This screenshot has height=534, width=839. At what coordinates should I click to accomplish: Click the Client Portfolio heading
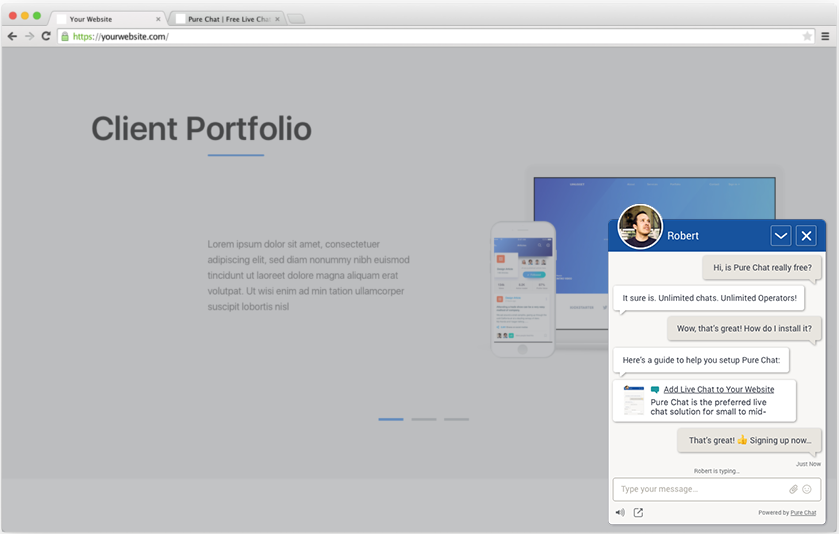201,128
